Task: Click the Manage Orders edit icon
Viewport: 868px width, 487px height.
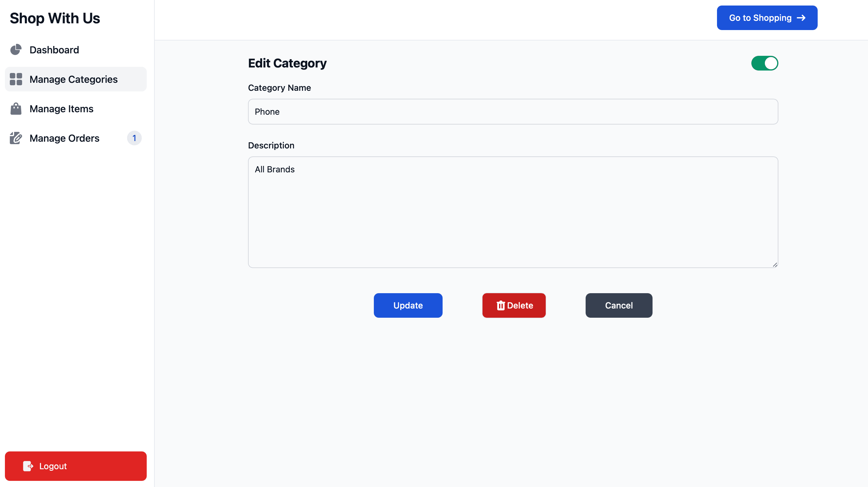Action: [16, 138]
